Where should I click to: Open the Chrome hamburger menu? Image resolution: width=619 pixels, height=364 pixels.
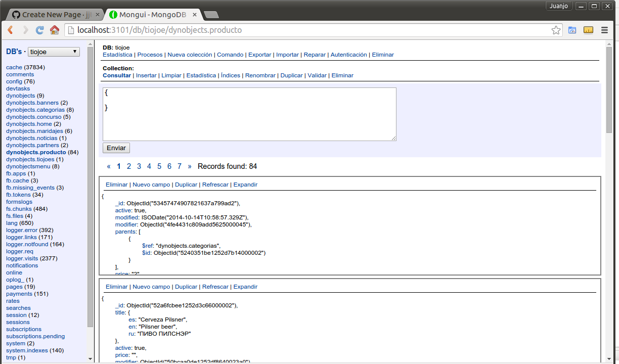(604, 30)
